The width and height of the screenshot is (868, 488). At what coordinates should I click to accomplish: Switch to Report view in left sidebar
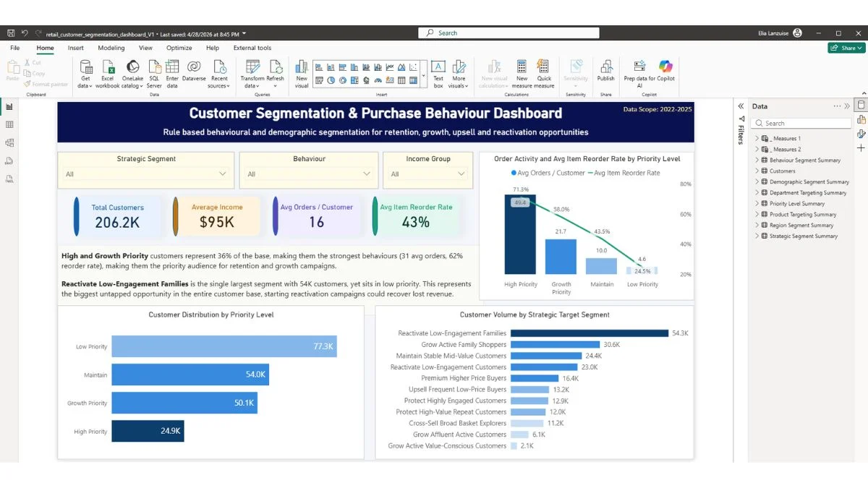pos(9,107)
